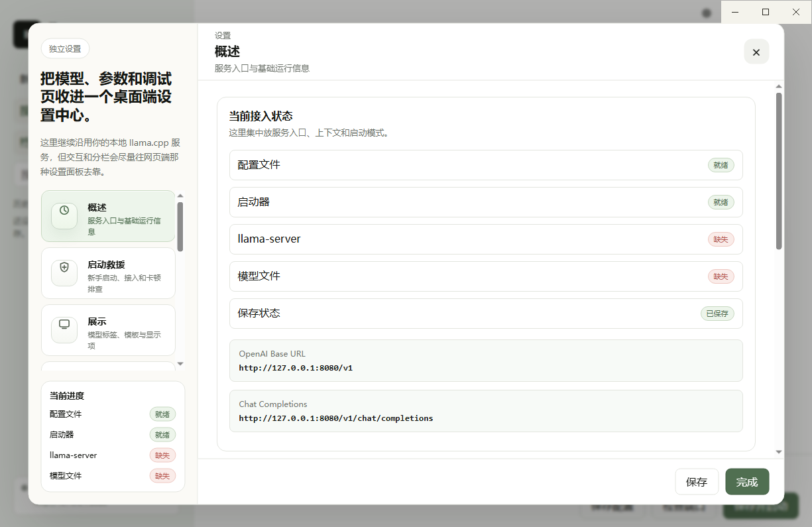This screenshot has height=527, width=812.
Task: Click the 缺失 badge on llama-server row
Action: 721,239
